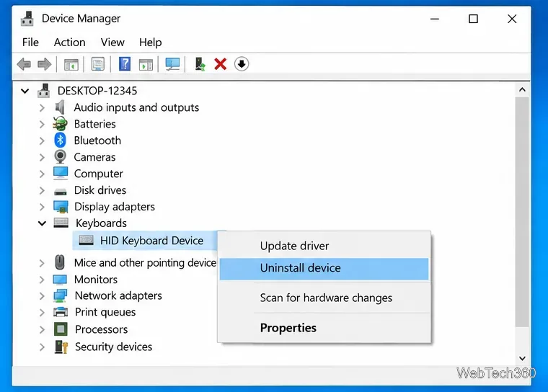Screen dimensions: 548x392
Task: Select the Network adapters label
Action: coord(118,295)
